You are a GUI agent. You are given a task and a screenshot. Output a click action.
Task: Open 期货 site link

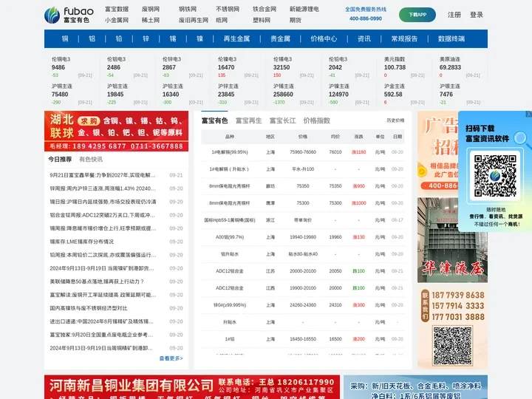(x=296, y=20)
